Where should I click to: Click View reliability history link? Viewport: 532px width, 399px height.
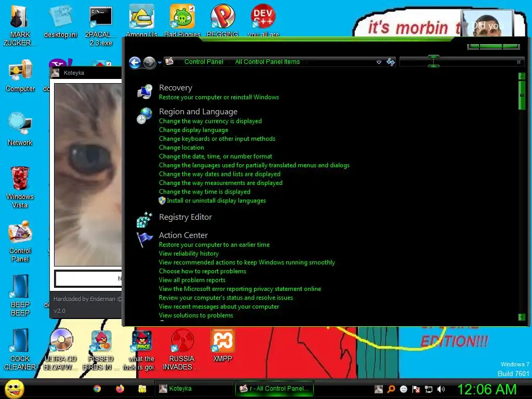coord(189,254)
